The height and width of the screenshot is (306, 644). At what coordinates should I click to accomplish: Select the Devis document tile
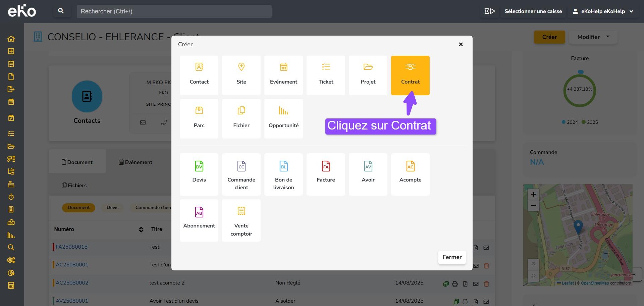199,174
